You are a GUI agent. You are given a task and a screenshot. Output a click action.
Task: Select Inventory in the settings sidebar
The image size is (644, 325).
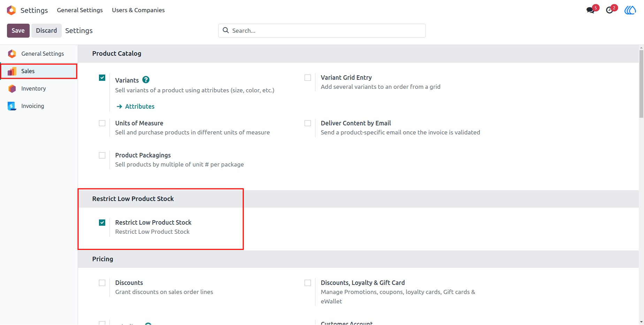click(39, 88)
